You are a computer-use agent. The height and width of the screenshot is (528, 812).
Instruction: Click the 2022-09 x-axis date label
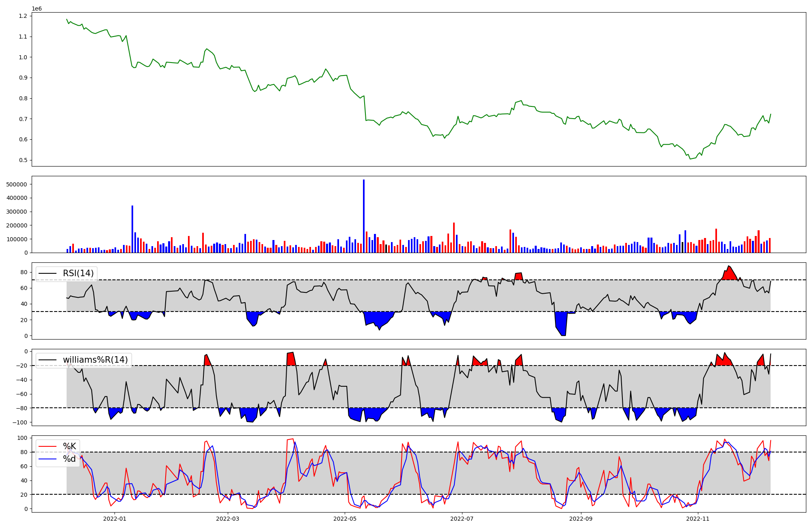tap(581, 519)
